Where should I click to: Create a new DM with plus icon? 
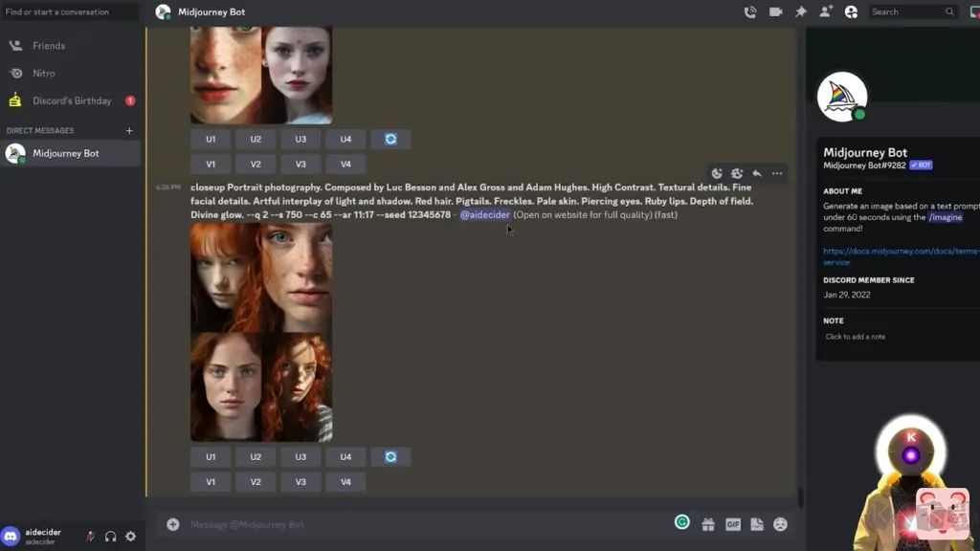pos(129,131)
